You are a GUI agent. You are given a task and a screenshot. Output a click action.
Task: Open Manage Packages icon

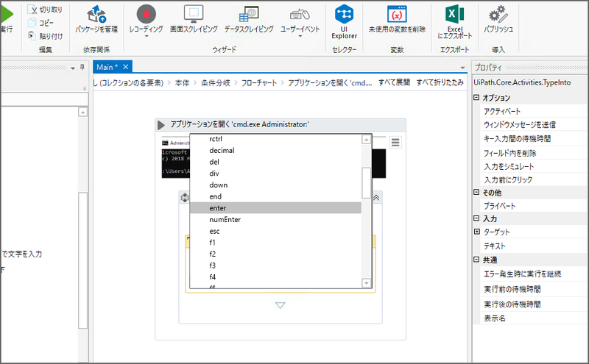[x=96, y=14]
